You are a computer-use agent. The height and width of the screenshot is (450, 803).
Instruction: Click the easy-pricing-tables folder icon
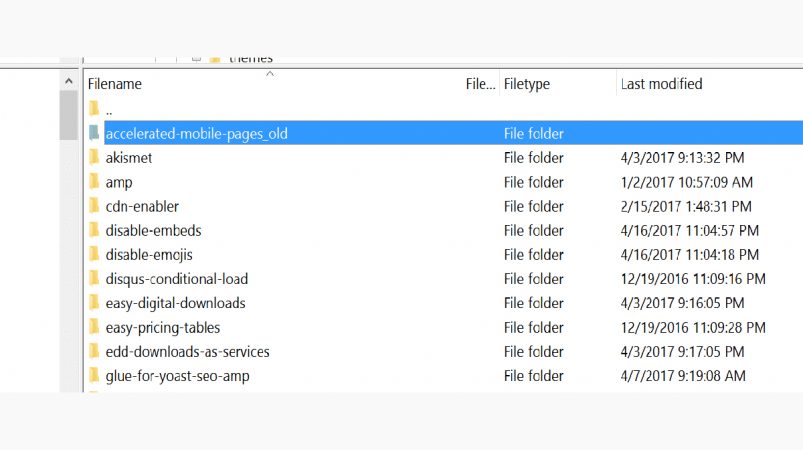coord(94,327)
